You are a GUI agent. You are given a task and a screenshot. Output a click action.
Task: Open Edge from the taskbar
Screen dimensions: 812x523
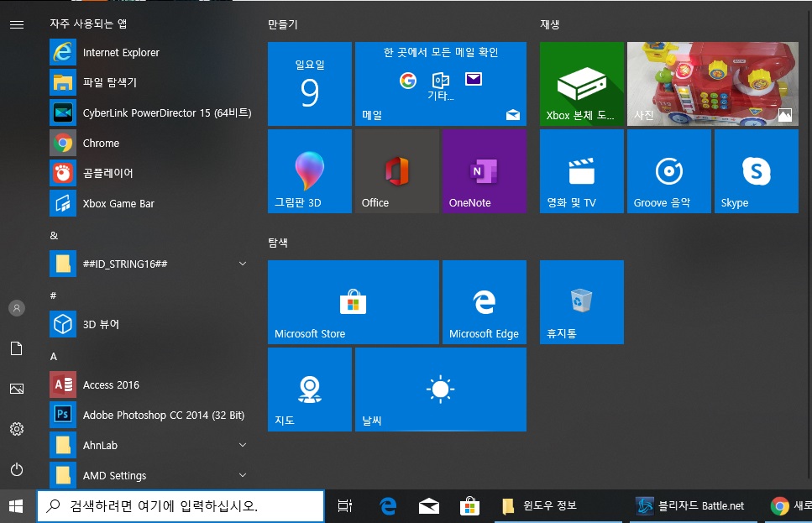[x=388, y=506]
